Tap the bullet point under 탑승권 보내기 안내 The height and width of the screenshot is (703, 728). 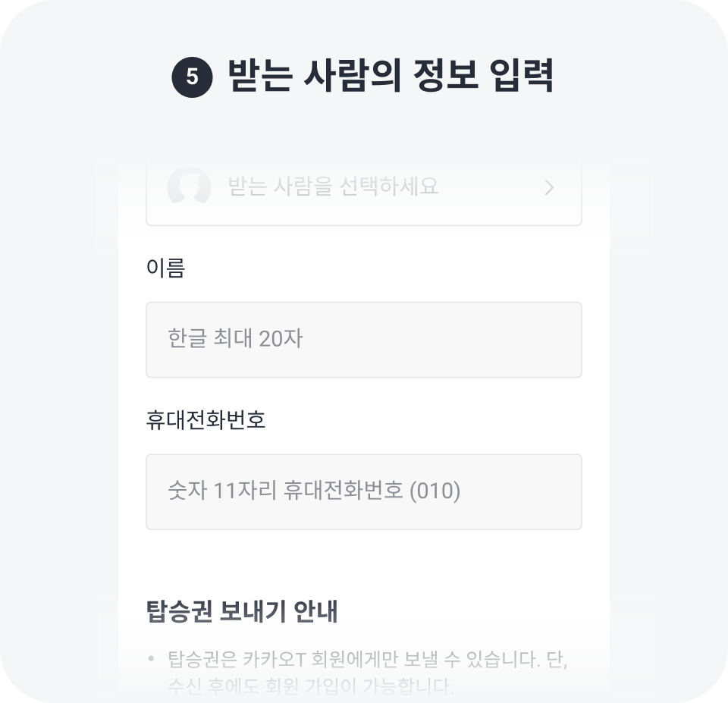[152, 657]
